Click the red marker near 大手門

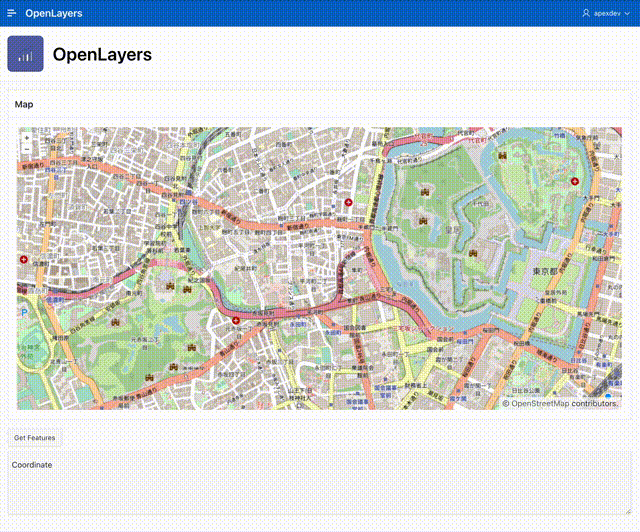tap(575, 181)
